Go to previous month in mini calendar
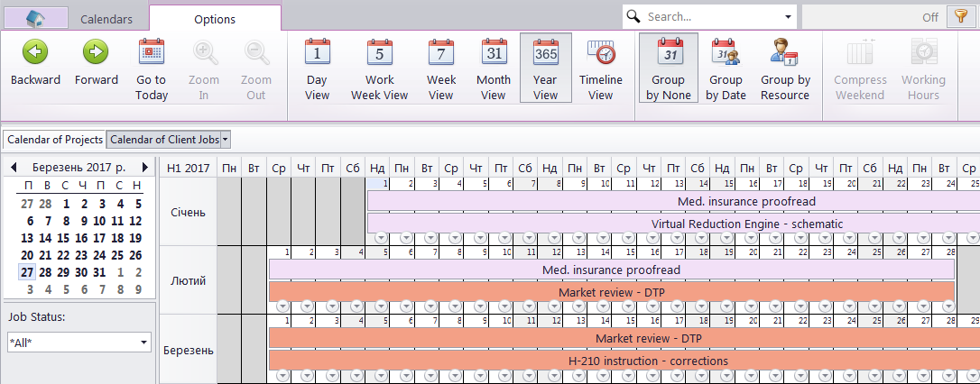Viewport: 980px width, 384px height. tap(14, 168)
